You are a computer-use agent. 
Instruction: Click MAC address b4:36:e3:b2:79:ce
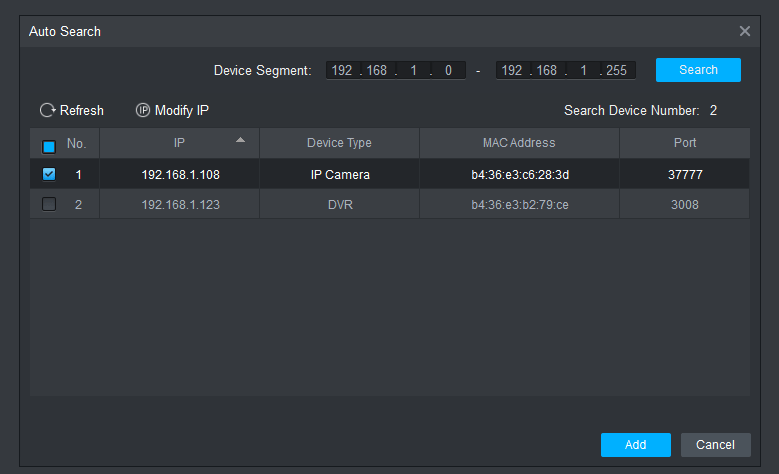(x=518, y=205)
